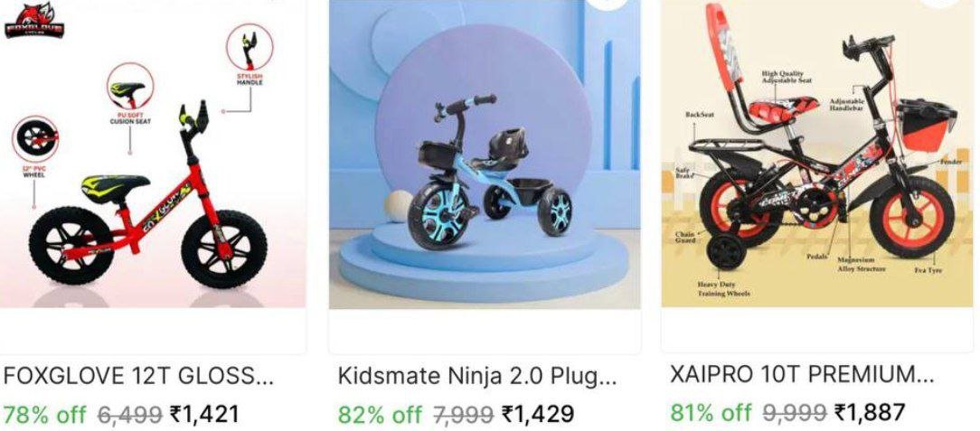The height and width of the screenshot is (431, 980).
Task: Open the blue Kidsmate tricycle image
Action: [485, 155]
